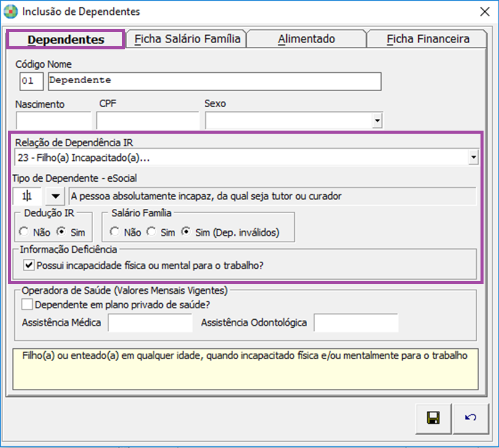Select plain Sim option under Salário Família

[x=151, y=232]
